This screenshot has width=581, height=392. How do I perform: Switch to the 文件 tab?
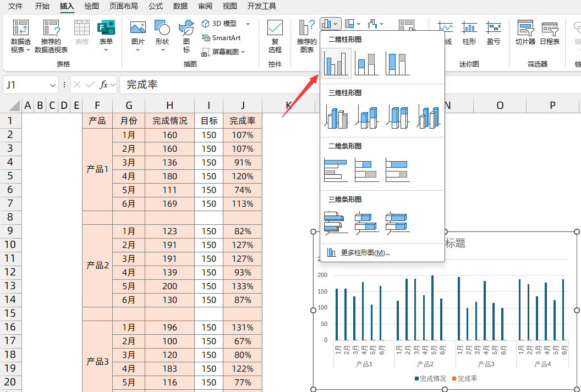point(15,6)
